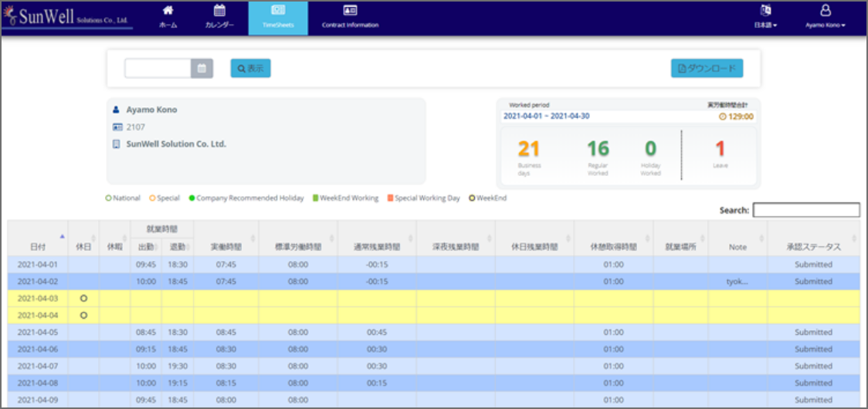Click the date picker text field

158,69
